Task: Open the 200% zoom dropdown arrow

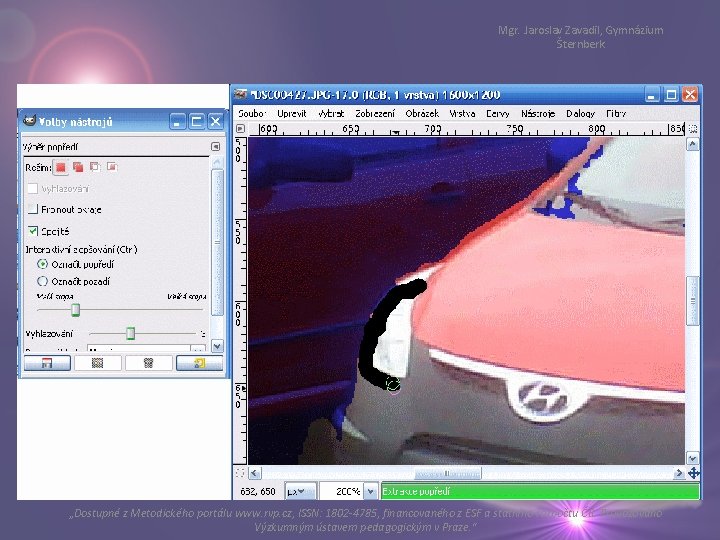Action: [x=371, y=491]
